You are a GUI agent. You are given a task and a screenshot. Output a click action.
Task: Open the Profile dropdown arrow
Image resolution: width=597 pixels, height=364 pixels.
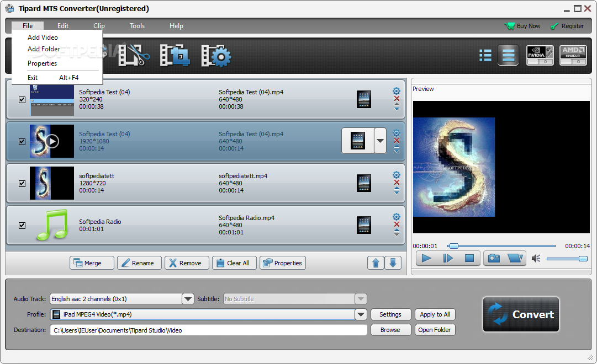click(361, 314)
